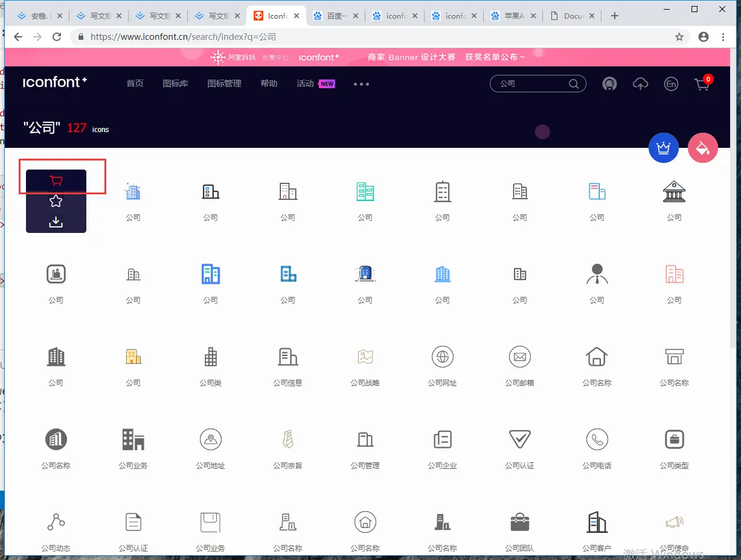The width and height of the screenshot is (741, 560).
Task: Select the 公司团队 briefcase icon
Action: [519, 523]
